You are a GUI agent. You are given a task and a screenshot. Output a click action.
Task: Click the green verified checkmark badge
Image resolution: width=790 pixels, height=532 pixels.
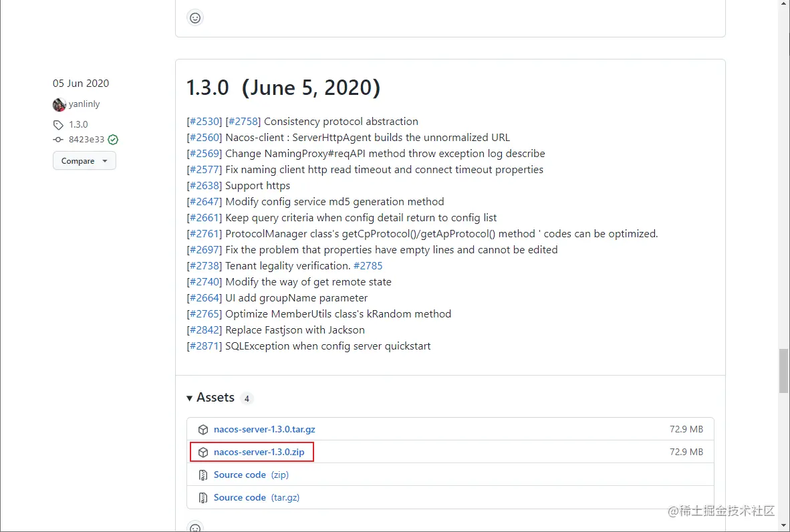(113, 140)
